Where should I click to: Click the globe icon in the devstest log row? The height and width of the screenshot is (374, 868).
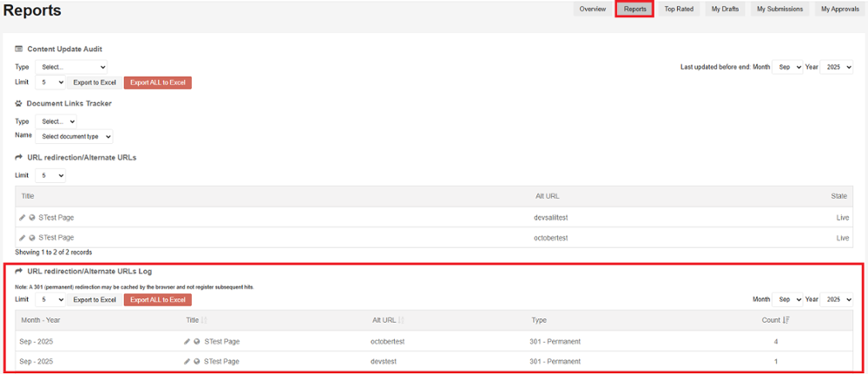(x=197, y=361)
